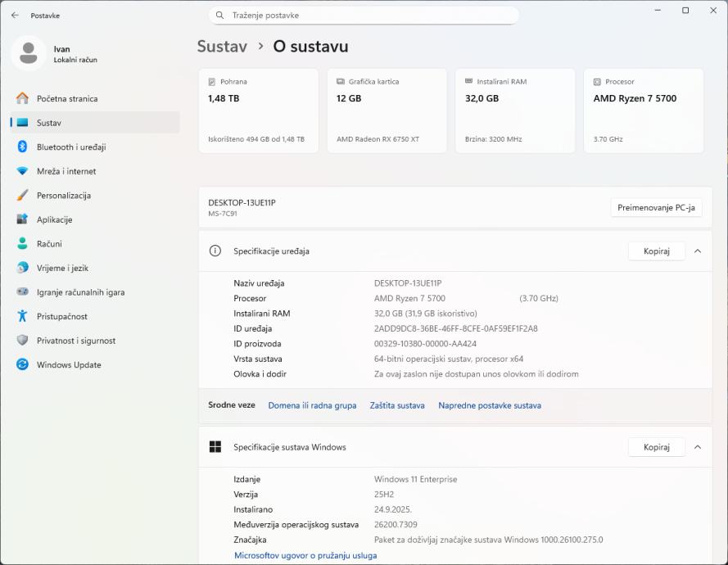
Task: Click the Traženje postavke search field
Action: [364, 16]
